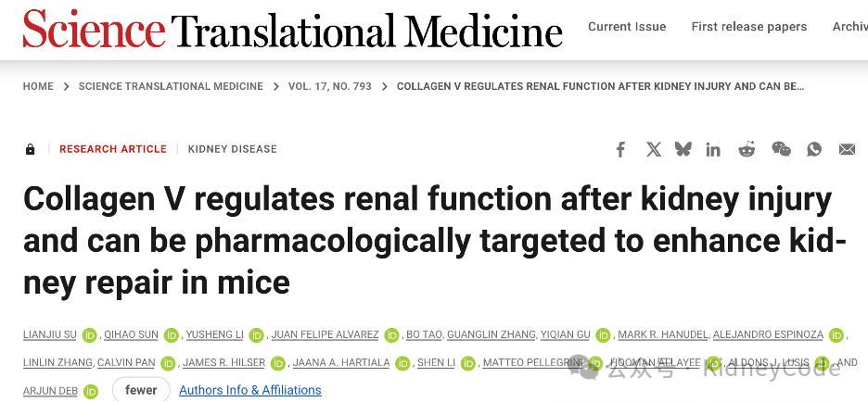Share the article by email icon
The width and height of the screenshot is (868, 402).
847,149
